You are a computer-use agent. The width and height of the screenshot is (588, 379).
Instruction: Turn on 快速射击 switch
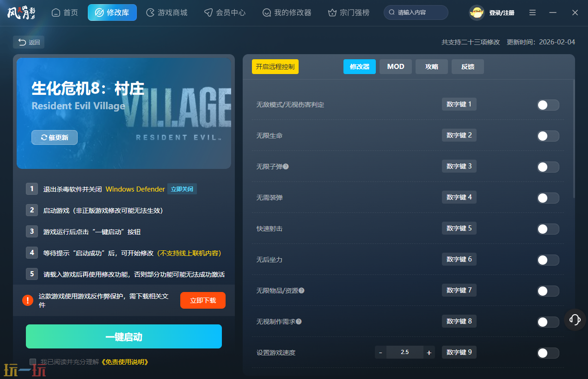coord(548,229)
